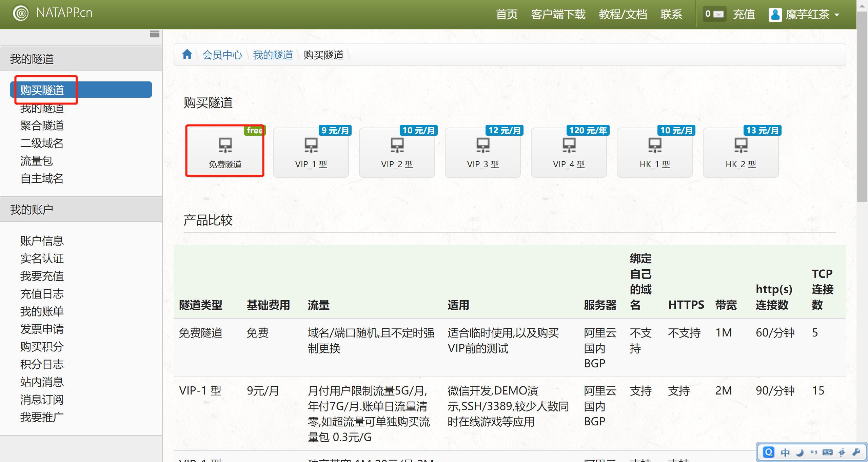The image size is (868, 462).
Task: Click the traditional/simplified switch icon in IME bar
Action: coord(842,453)
